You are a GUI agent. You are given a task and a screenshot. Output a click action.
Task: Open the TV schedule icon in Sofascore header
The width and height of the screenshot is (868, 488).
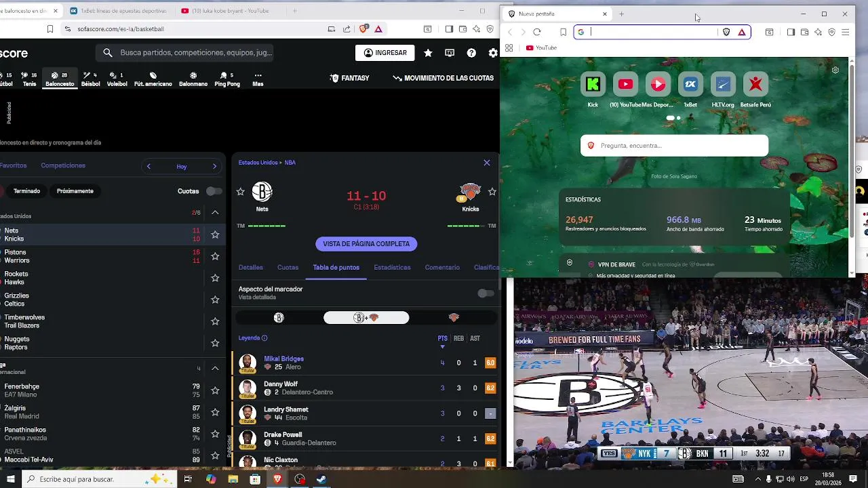click(x=450, y=53)
